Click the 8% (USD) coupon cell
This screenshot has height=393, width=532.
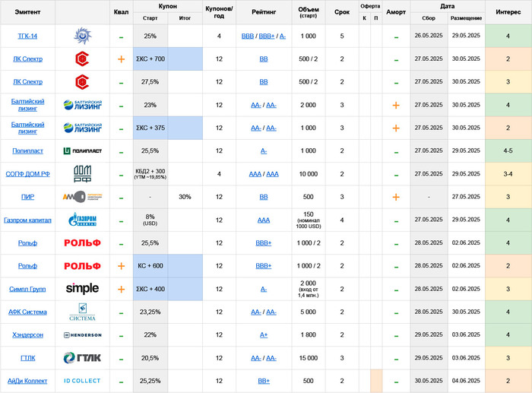[150, 220]
